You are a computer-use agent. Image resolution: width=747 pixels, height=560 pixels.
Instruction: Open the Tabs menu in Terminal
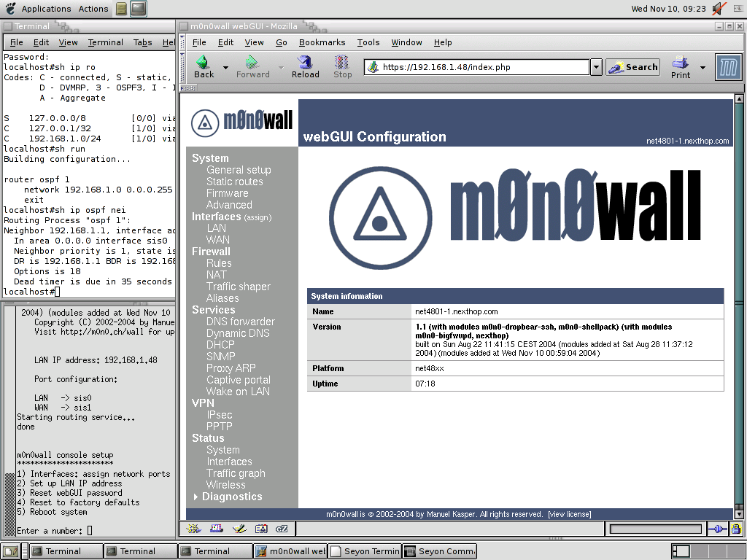tap(142, 42)
